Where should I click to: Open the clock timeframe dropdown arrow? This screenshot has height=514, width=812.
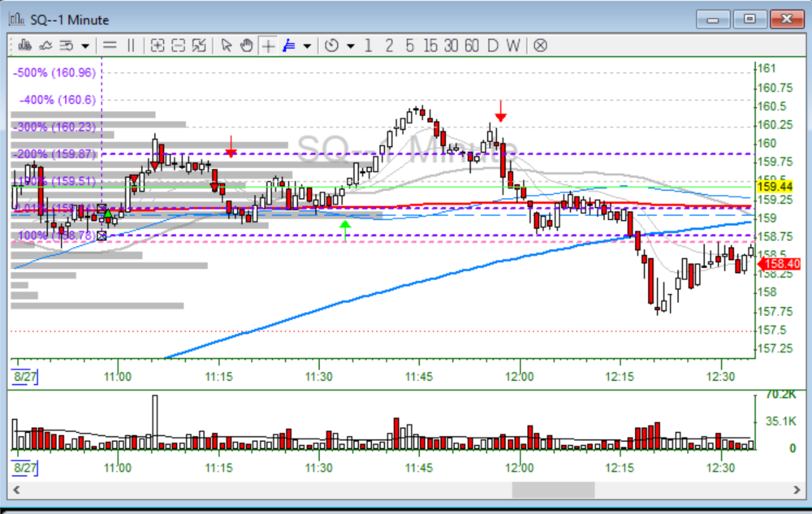(x=350, y=45)
